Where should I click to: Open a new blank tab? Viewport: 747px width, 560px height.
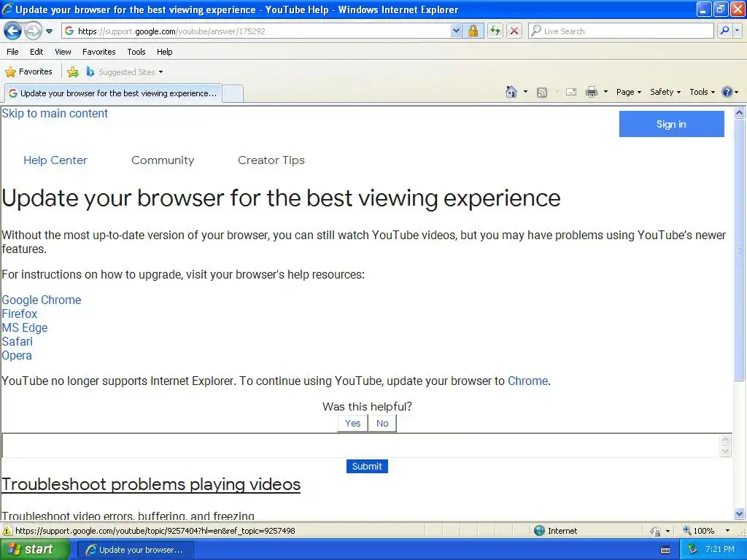233,93
